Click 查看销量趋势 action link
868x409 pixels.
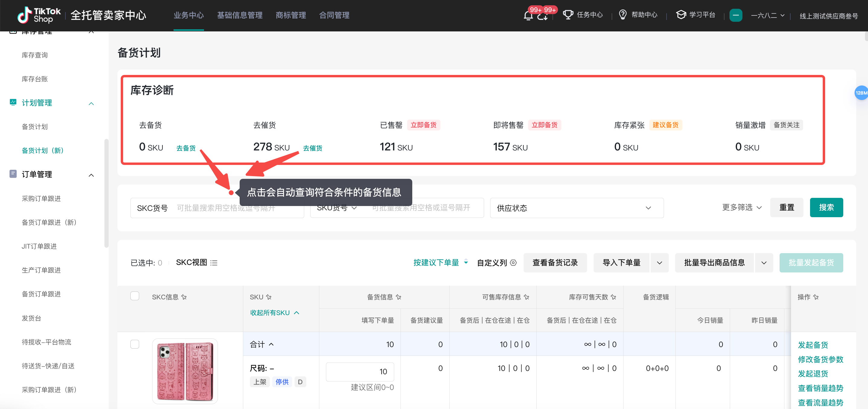[821, 388]
